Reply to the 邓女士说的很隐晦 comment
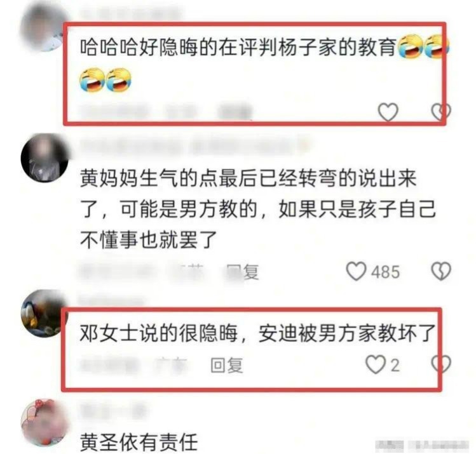This screenshot has height=454, width=476. [227, 365]
